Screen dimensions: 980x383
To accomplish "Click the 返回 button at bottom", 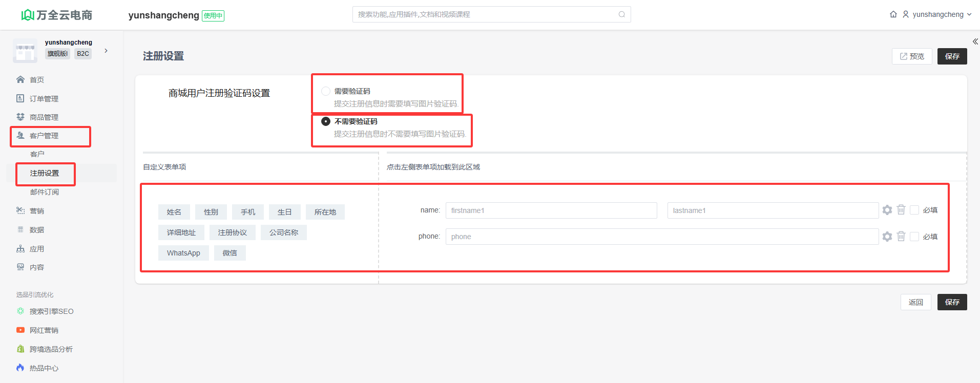I will click(915, 302).
